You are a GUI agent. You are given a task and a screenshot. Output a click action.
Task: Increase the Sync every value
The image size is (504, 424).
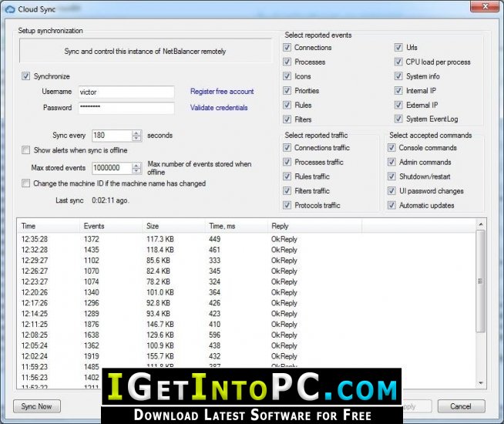tap(136, 133)
